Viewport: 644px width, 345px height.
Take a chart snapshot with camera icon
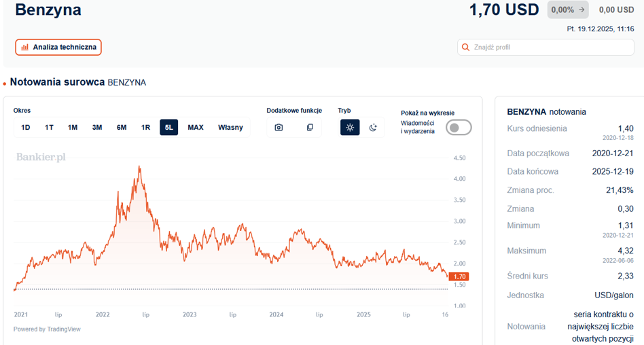tap(279, 127)
